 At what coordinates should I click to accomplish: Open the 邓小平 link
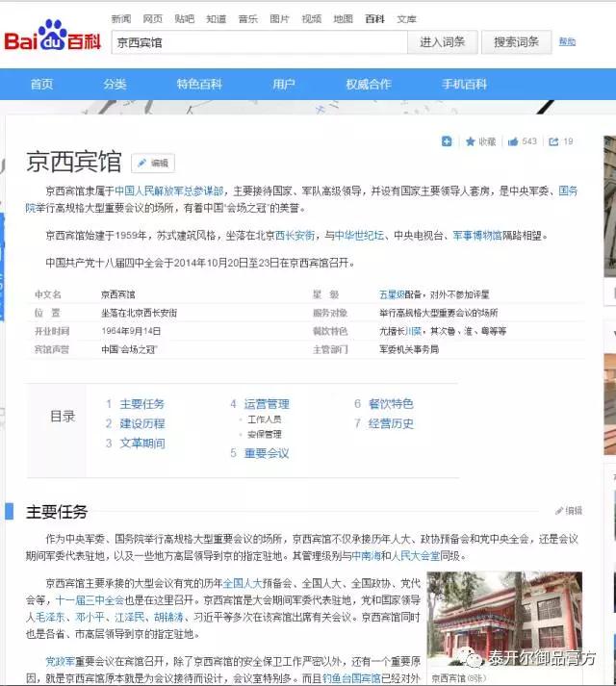(90, 617)
